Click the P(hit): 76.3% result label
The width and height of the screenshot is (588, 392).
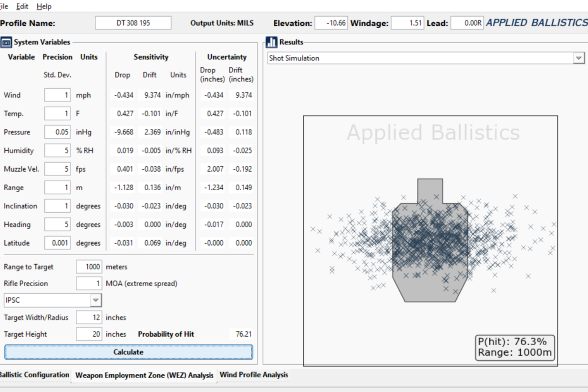[x=512, y=341]
